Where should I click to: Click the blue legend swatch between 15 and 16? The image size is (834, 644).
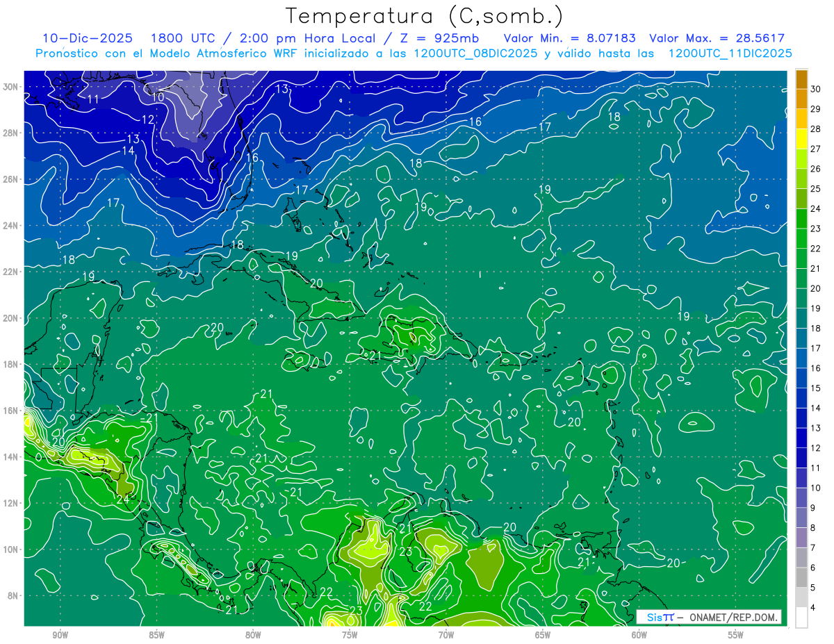coord(801,378)
